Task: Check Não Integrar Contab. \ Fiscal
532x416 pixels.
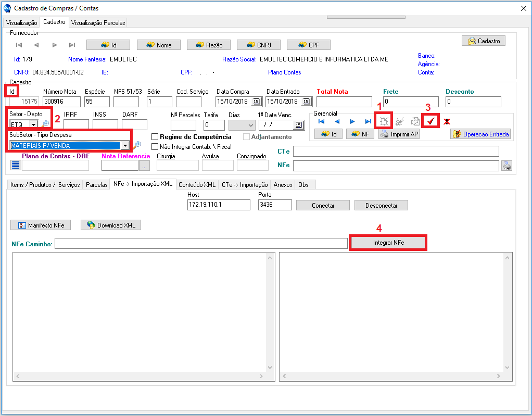Action: tap(155, 147)
